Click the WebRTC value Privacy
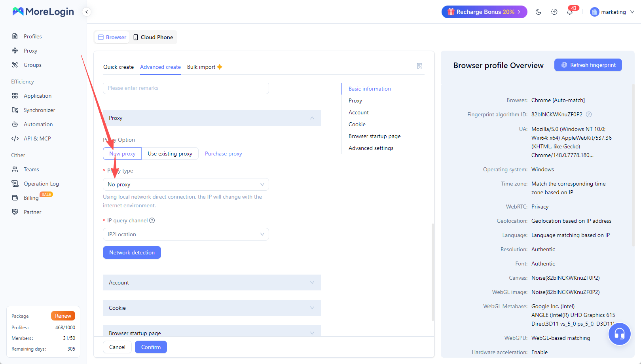 [540, 207]
